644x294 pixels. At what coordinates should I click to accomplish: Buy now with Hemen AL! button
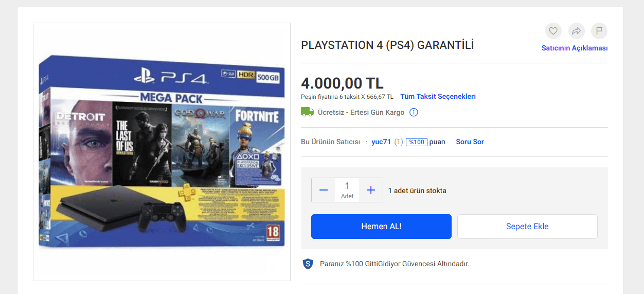(381, 227)
